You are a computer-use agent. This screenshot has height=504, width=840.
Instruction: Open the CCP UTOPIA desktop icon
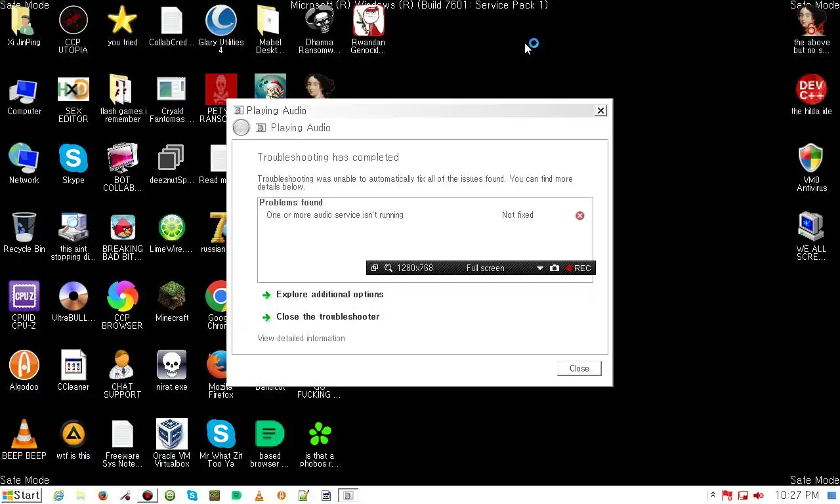(73, 30)
